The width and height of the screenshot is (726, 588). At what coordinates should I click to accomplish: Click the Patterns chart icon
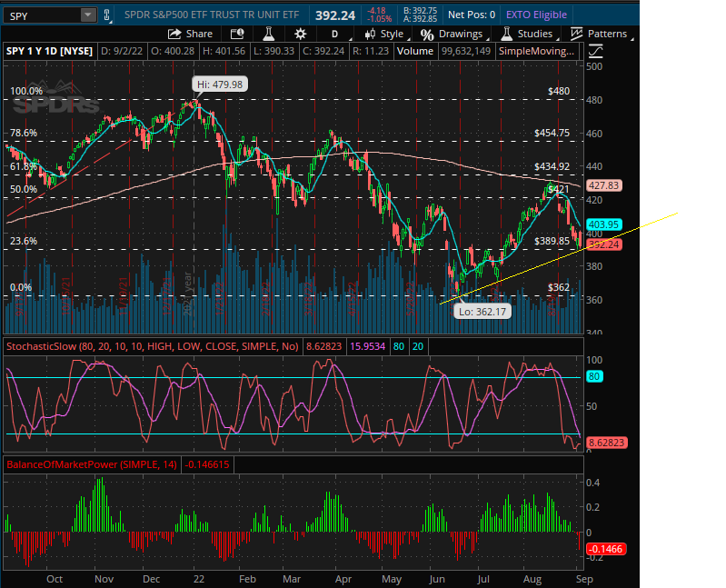(576, 34)
